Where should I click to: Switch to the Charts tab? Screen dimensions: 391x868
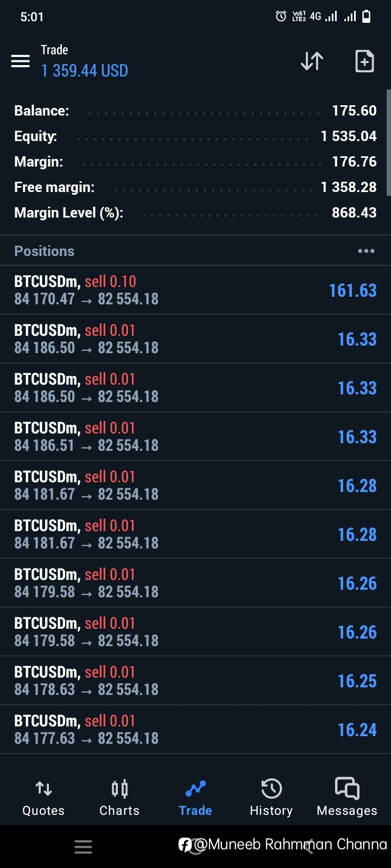119,799
